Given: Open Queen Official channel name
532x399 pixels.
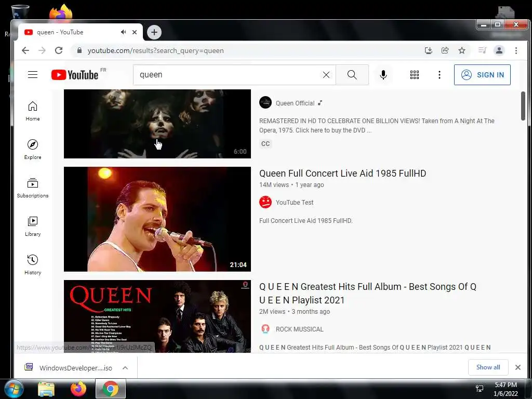Looking at the screenshot, I should pos(295,103).
